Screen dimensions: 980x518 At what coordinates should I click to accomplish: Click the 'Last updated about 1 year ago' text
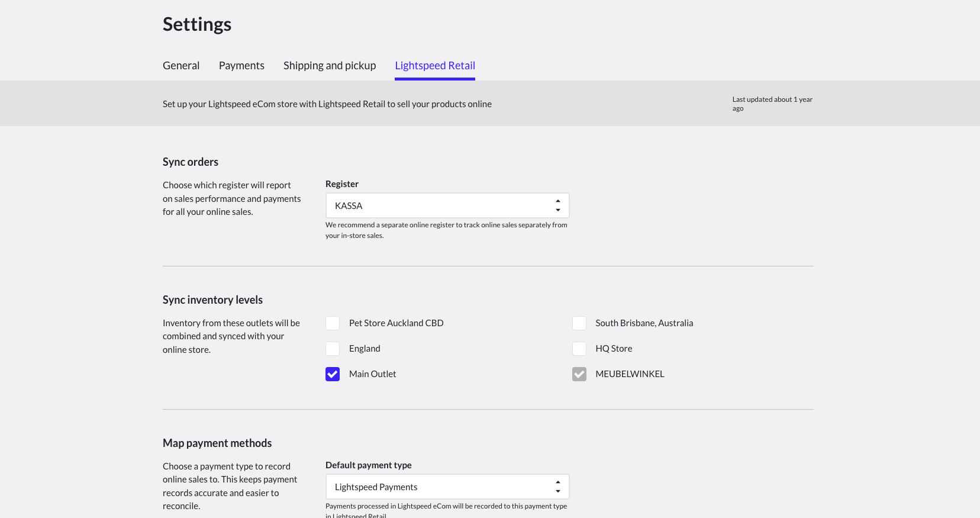[772, 104]
